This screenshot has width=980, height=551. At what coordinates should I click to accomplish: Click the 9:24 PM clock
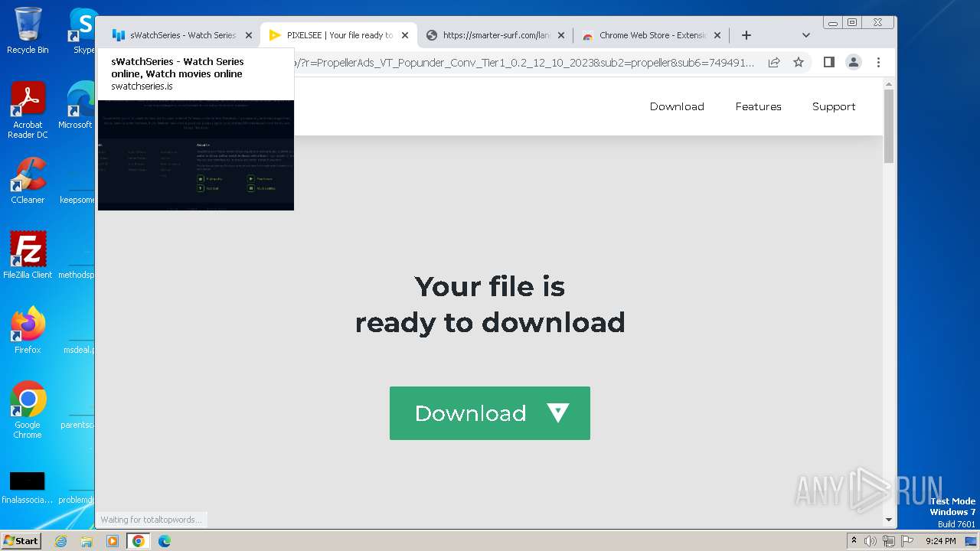[x=940, y=541]
